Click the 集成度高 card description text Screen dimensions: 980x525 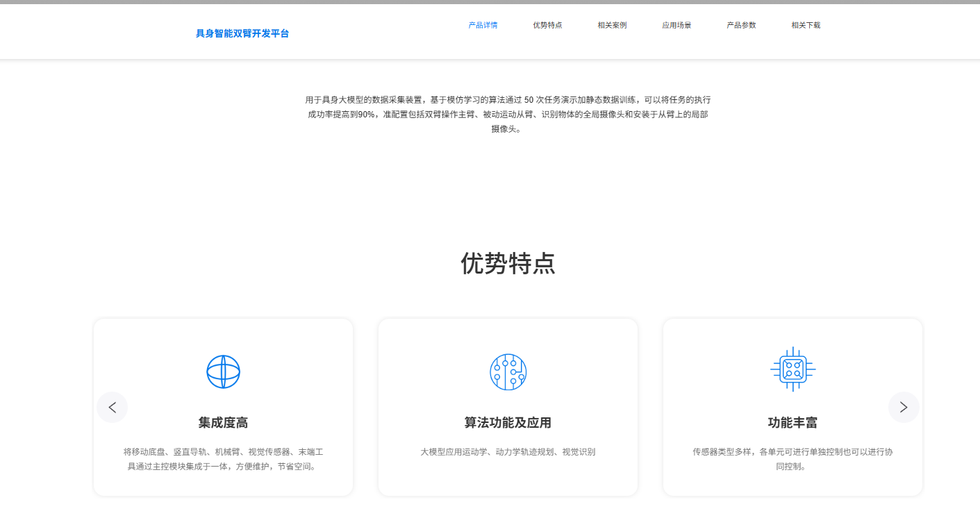tap(223, 459)
